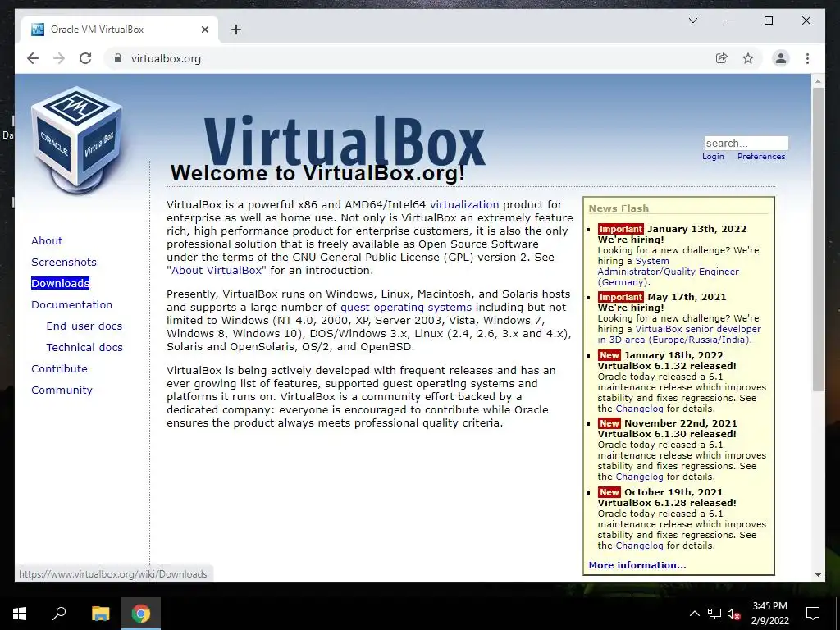Click the muted volume tray icon
Screen dimensions: 840x630
point(733,614)
